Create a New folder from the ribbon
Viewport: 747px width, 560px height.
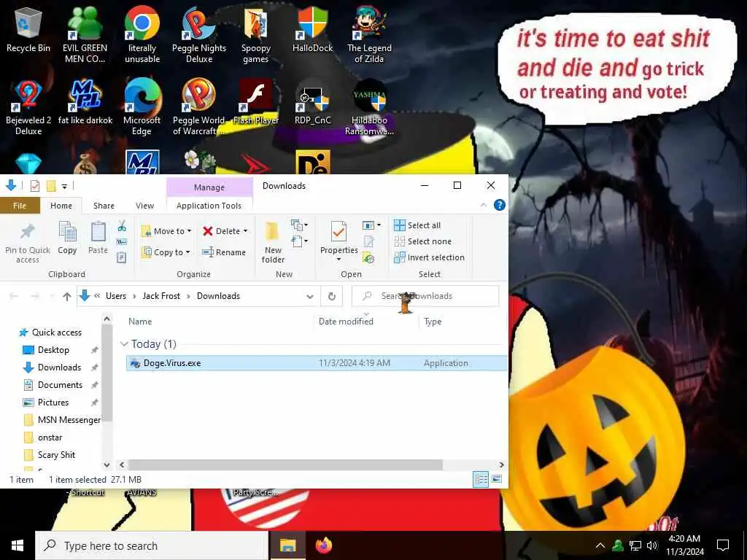(x=273, y=242)
